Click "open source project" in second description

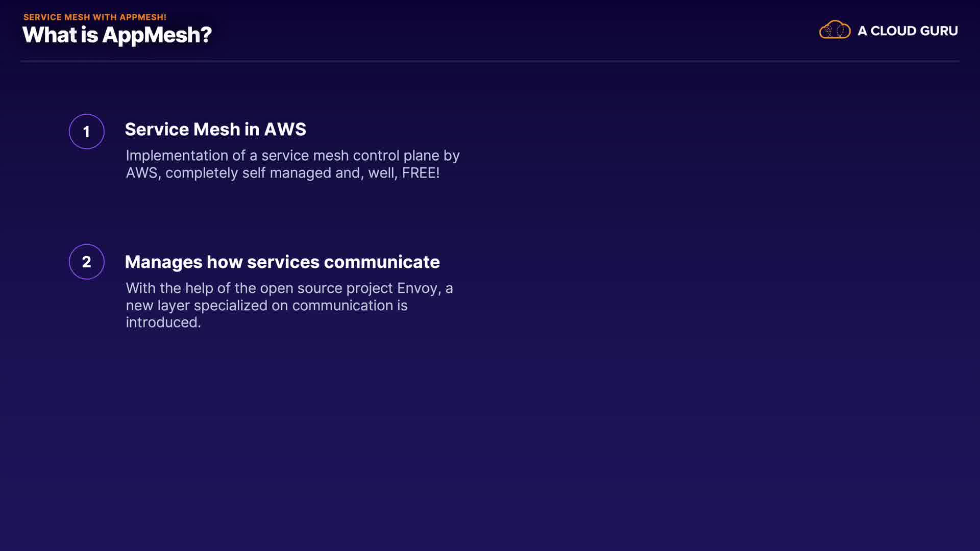tap(326, 288)
